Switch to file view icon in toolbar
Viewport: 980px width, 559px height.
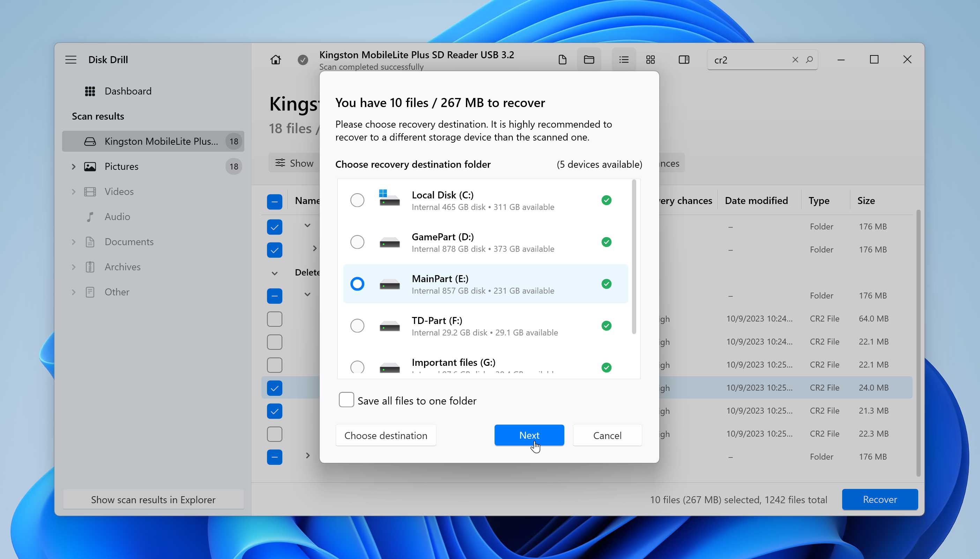click(x=562, y=60)
